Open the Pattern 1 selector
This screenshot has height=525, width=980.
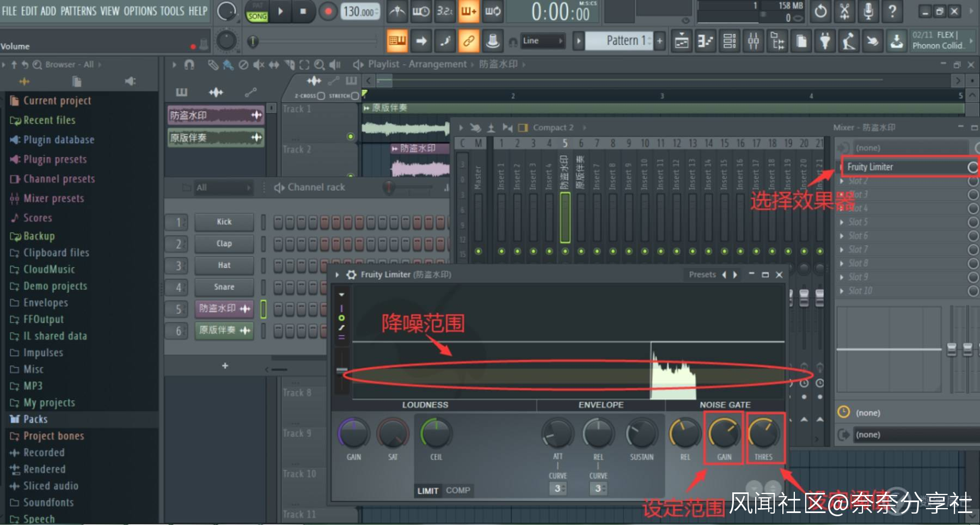tap(619, 41)
